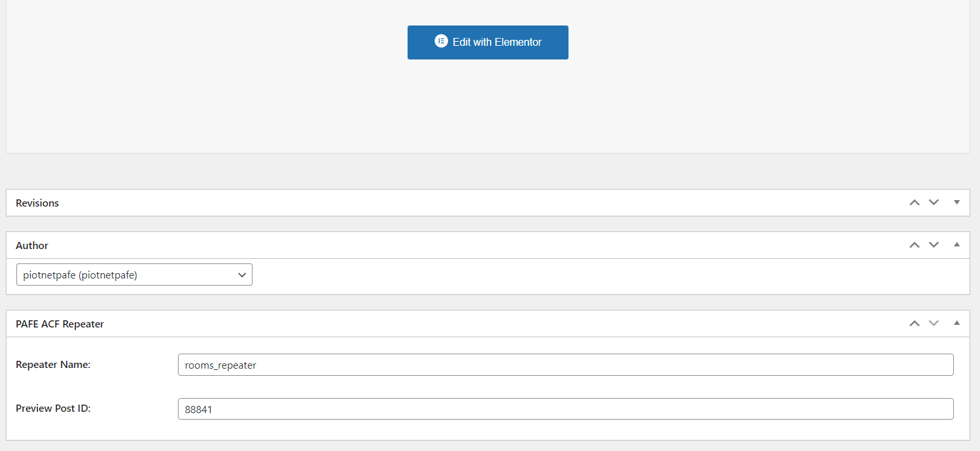Click the Elementor logo icon in the button
980x451 pixels.
pyautogui.click(x=441, y=41)
